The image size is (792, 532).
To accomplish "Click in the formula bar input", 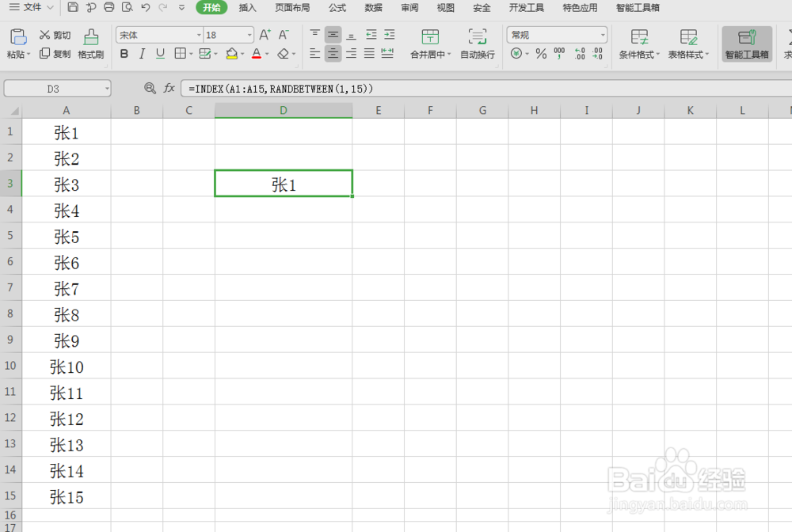I will point(485,89).
